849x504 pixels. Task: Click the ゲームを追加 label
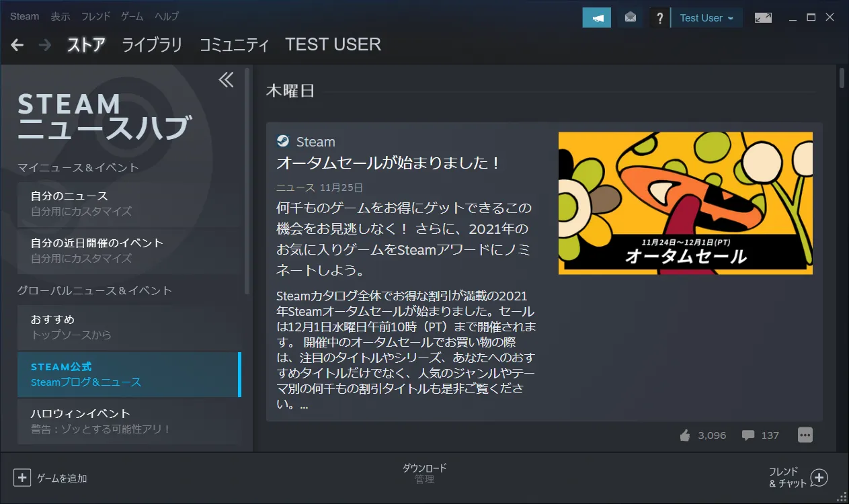(x=62, y=478)
